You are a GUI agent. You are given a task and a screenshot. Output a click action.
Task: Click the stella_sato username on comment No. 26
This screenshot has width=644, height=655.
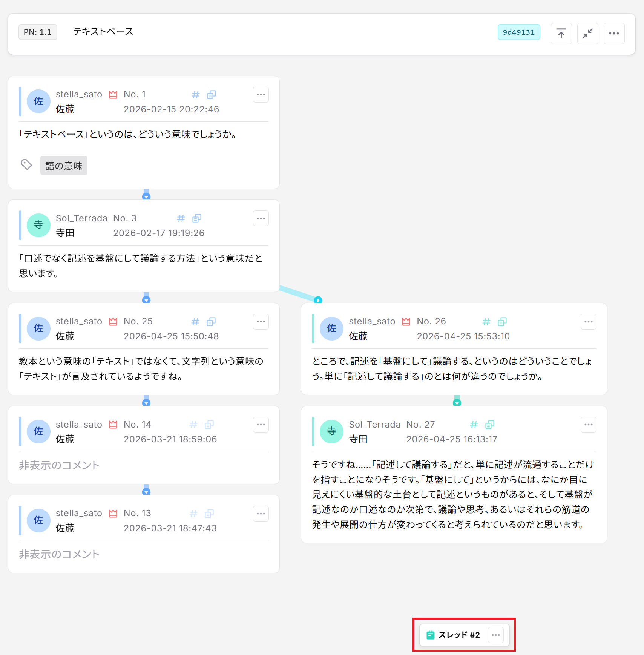(372, 321)
